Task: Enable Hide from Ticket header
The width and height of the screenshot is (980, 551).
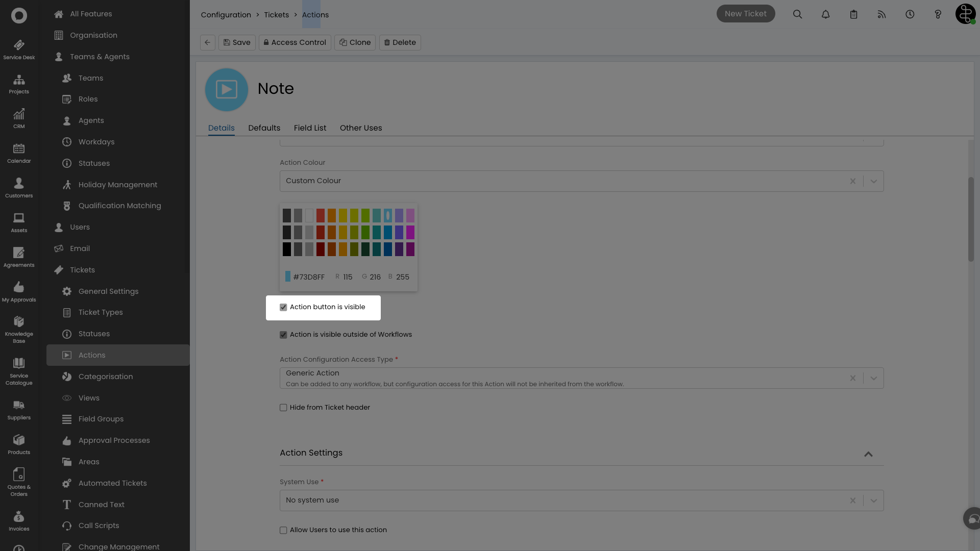Action: point(284,408)
